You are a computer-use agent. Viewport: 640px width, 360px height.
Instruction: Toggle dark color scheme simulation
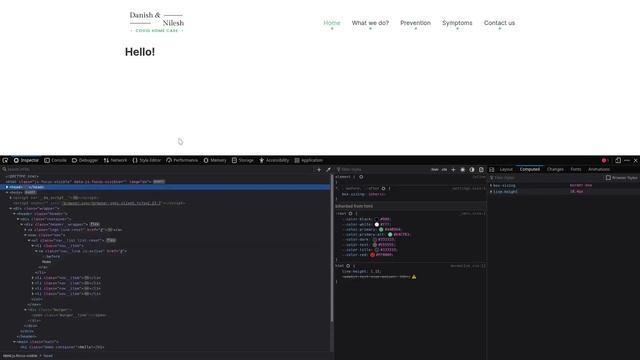(x=472, y=169)
